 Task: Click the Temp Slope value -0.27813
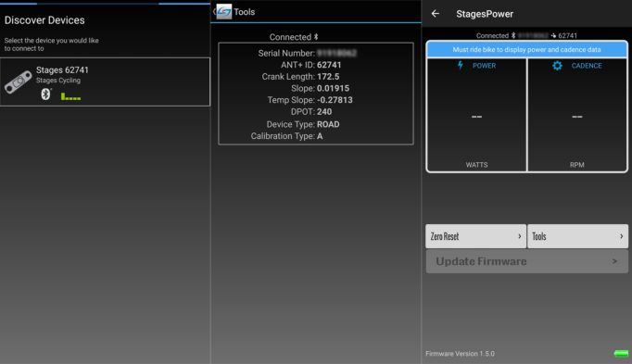(335, 100)
